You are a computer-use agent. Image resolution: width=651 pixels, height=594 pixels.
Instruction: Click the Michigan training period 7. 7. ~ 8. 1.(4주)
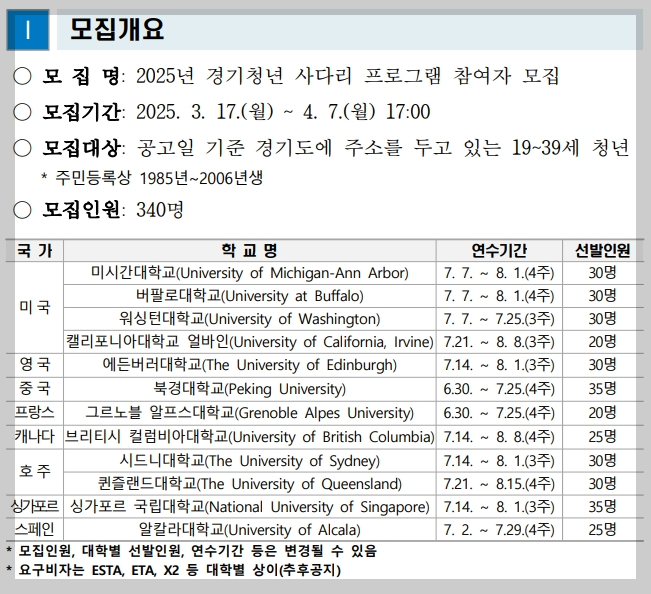pyautogui.click(x=499, y=273)
